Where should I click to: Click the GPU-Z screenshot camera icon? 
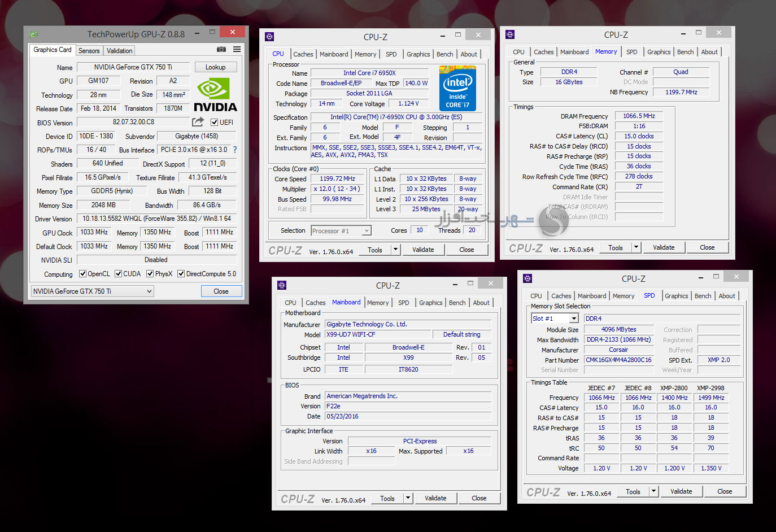tap(221, 50)
